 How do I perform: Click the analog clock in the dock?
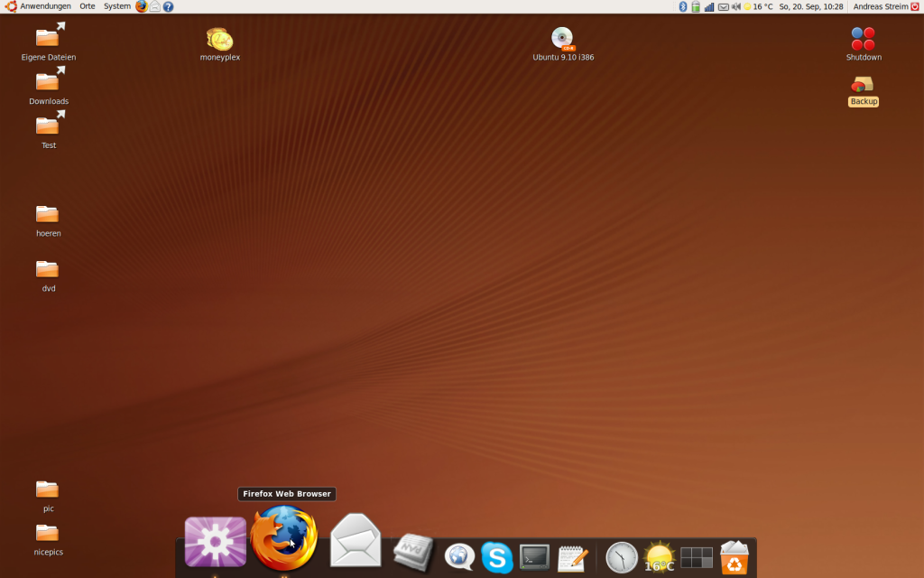[x=622, y=557]
